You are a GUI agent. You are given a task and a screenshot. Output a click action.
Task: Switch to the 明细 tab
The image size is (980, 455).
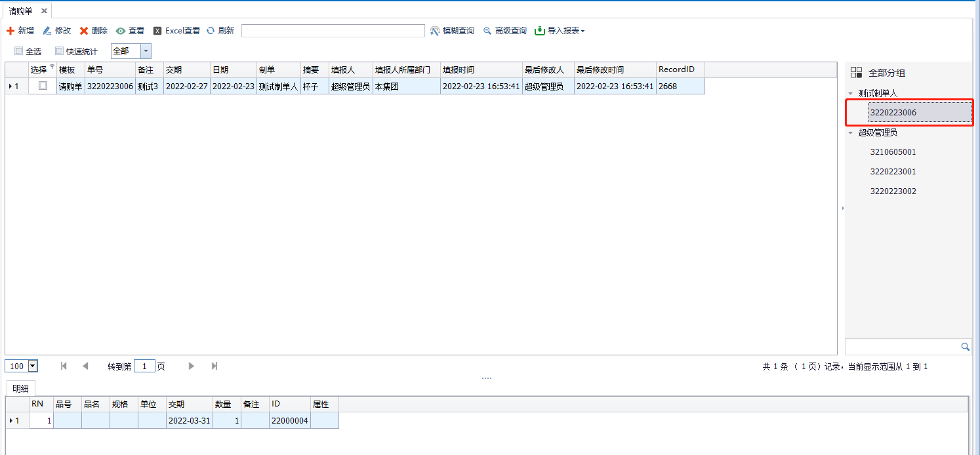click(21, 388)
